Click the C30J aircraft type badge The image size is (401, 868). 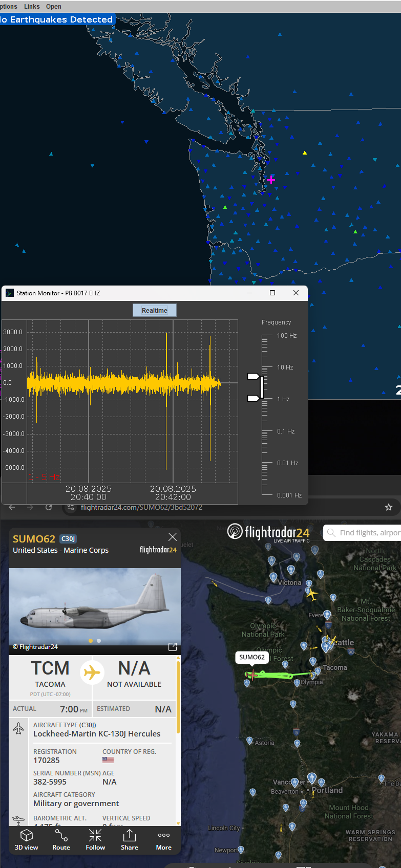click(68, 538)
